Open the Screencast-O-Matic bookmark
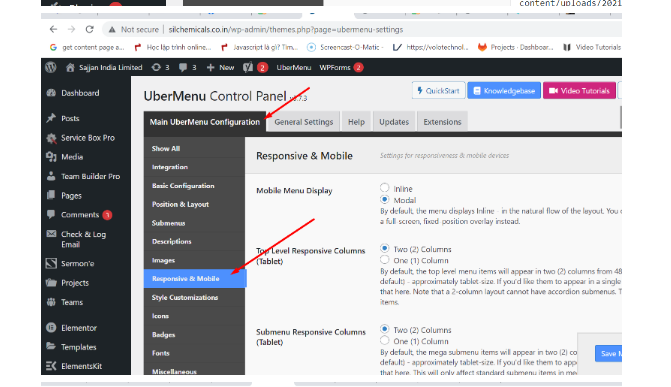 [345, 47]
